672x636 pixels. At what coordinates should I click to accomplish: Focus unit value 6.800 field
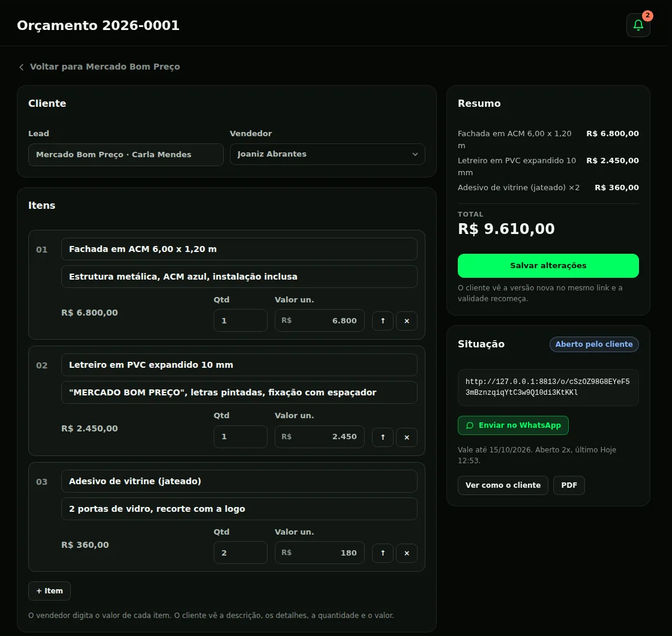pyautogui.click(x=319, y=320)
